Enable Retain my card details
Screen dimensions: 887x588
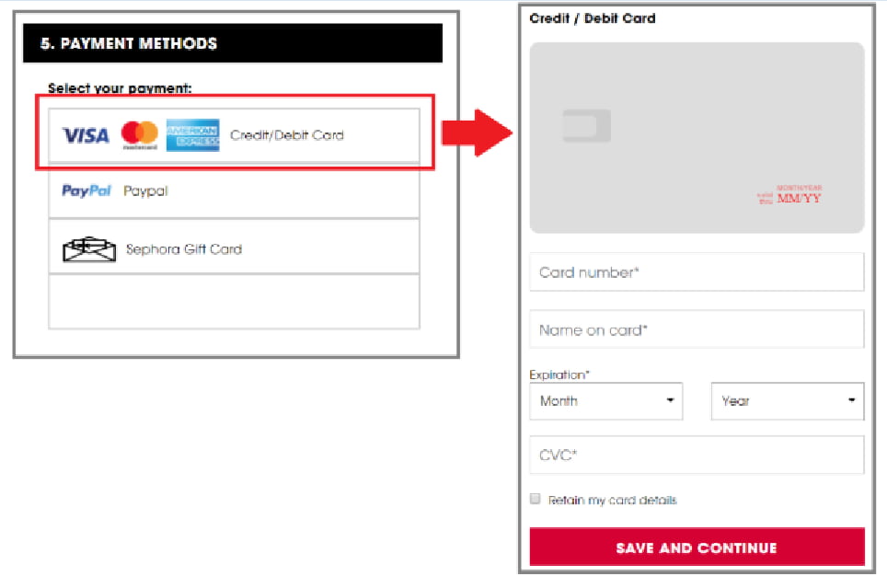click(x=535, y=499)
